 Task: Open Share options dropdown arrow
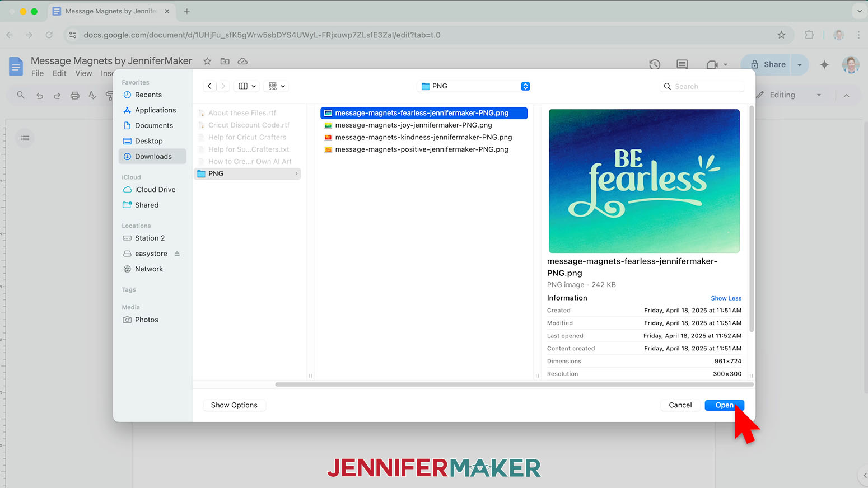800,64
